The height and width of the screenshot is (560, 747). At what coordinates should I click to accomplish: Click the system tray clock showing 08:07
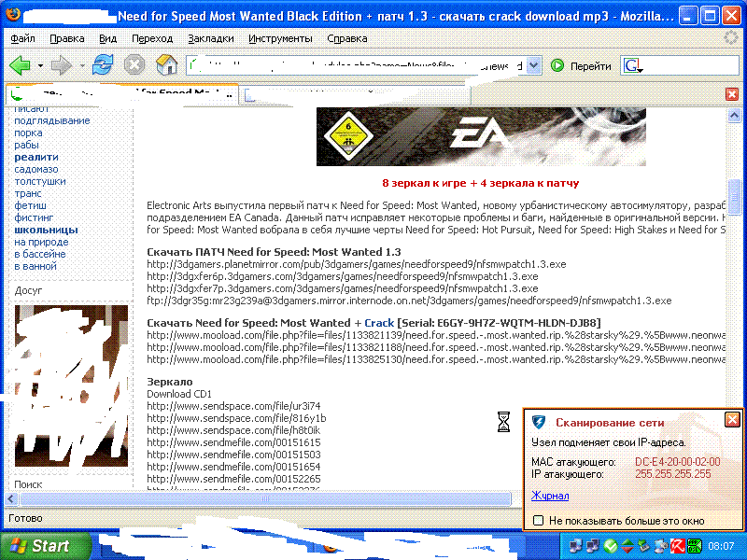[721, 546]
